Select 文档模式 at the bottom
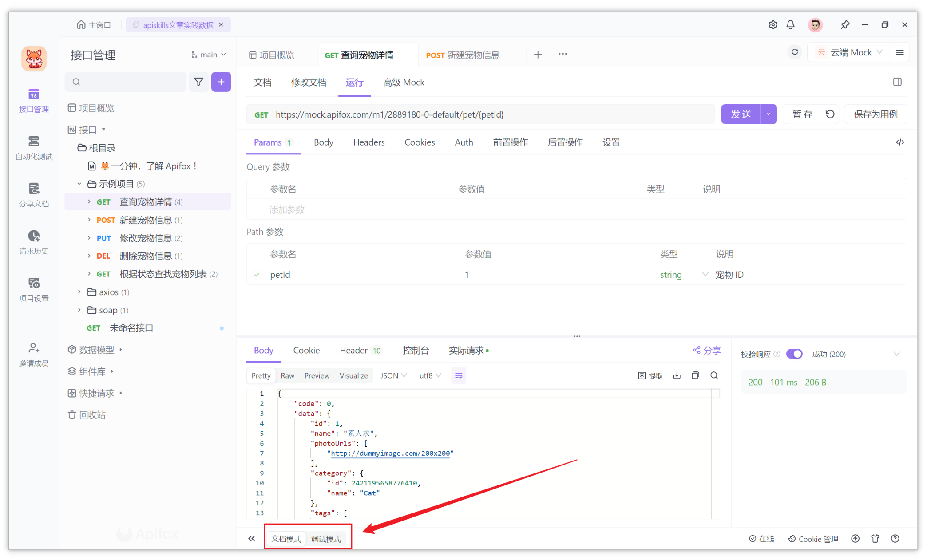The width and height of the screenshot is (927, 560). click(x=286, y=539)
